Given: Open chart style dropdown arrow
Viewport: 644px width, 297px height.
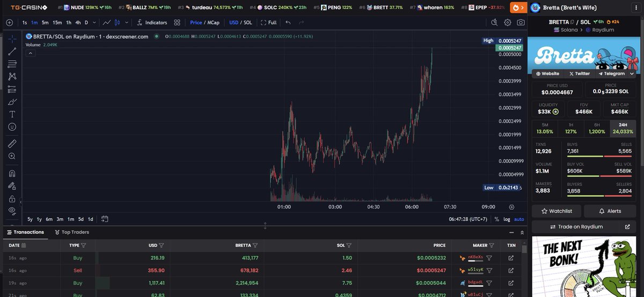Looking at the screenshot, I should click(127, 23).
